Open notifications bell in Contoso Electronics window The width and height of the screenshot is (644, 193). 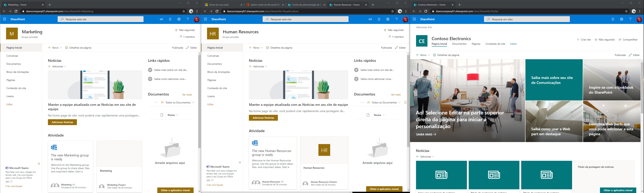pyautogui.click(x=612, y=19)
